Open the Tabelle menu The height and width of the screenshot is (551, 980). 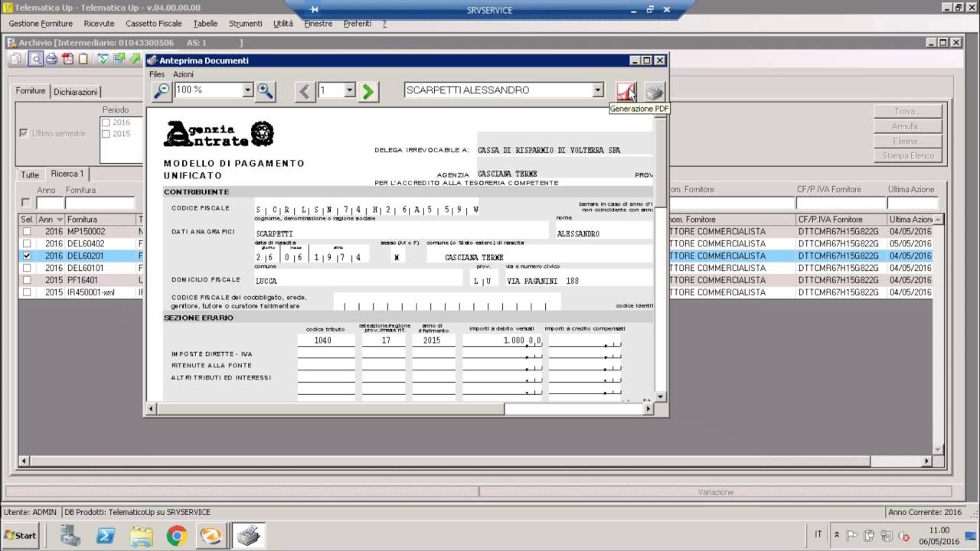[205, 24]
